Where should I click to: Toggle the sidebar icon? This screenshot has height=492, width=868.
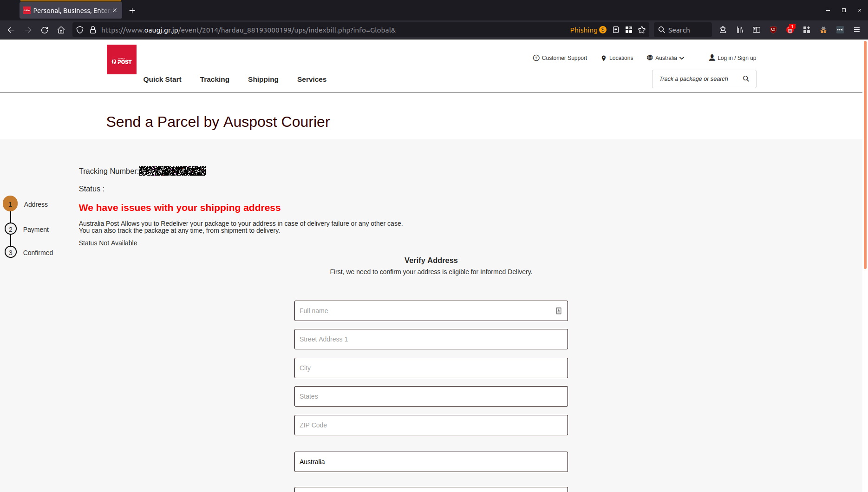[757, 30]
